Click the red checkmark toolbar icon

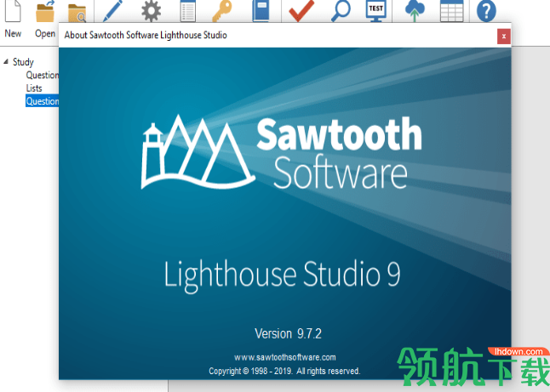pyautogui.click(x=301, y=11)
